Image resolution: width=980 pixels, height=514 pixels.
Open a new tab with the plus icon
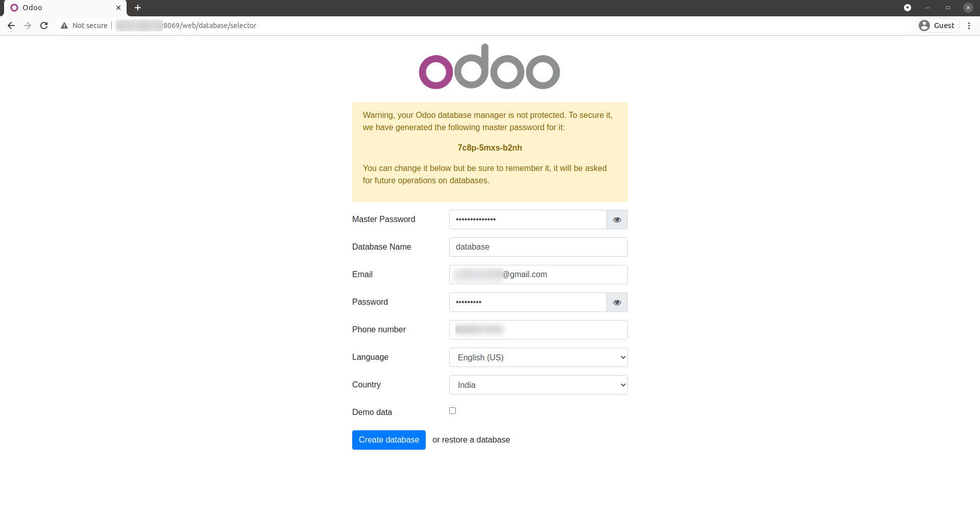138,8
